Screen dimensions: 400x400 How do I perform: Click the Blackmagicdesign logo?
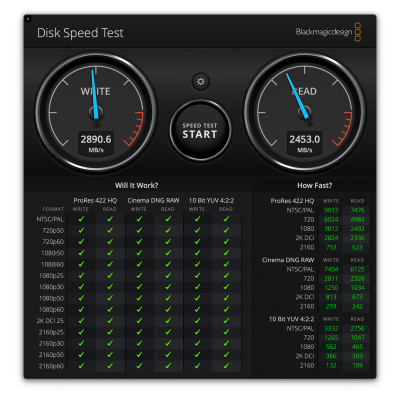(x=328, y=32)
